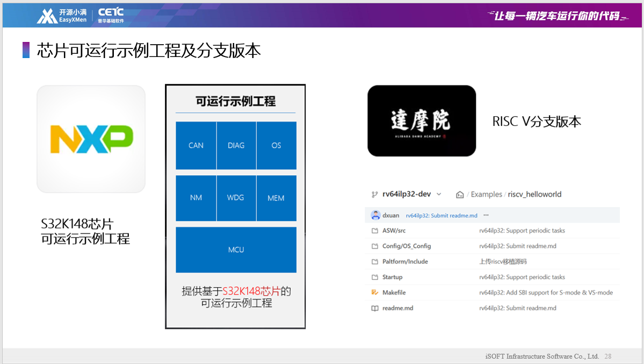Open the readme.md file
Image resolution: width=644 pixels, height=364 pixels.
pyautogui.click(x=397, y=308)
